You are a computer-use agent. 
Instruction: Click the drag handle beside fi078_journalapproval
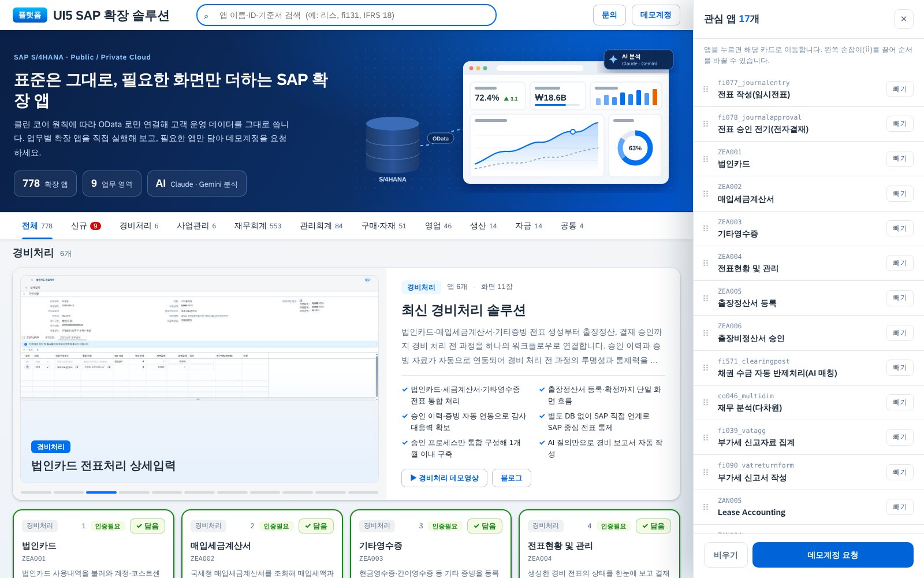(706, 124)
